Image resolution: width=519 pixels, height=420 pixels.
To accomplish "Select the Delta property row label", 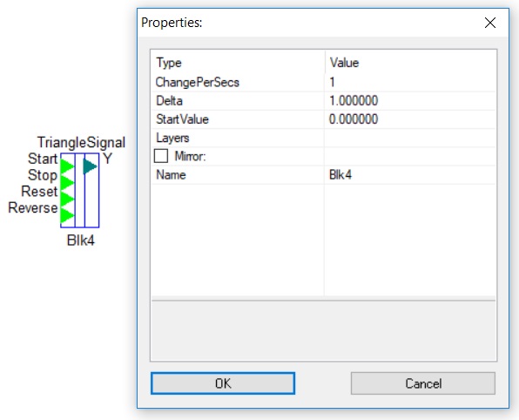I will (169, 101).
